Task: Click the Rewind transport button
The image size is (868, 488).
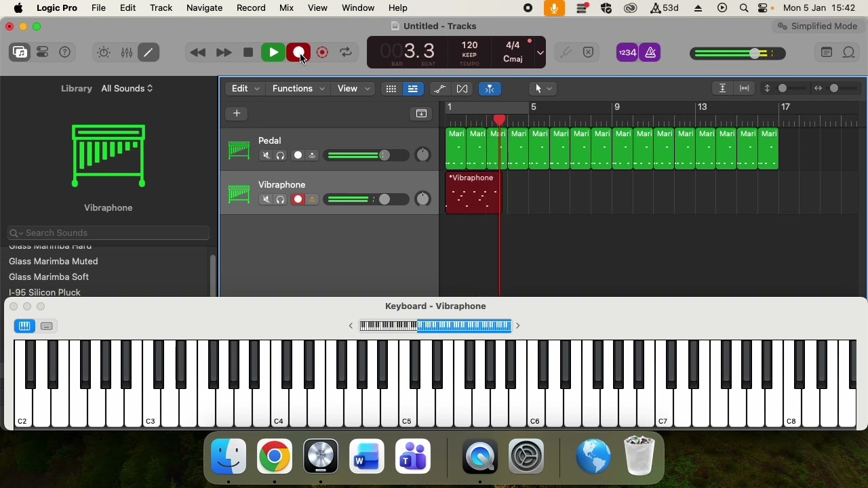Action: (x=198, y=52)
